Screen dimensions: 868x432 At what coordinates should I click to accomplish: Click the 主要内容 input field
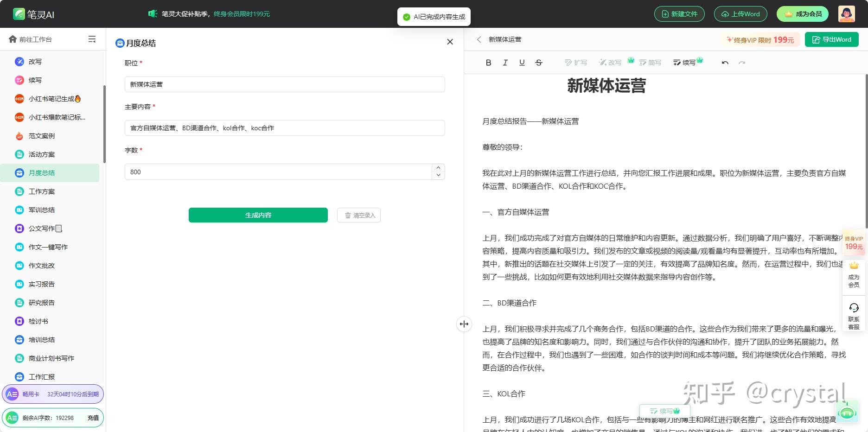[x=285, y=128]
